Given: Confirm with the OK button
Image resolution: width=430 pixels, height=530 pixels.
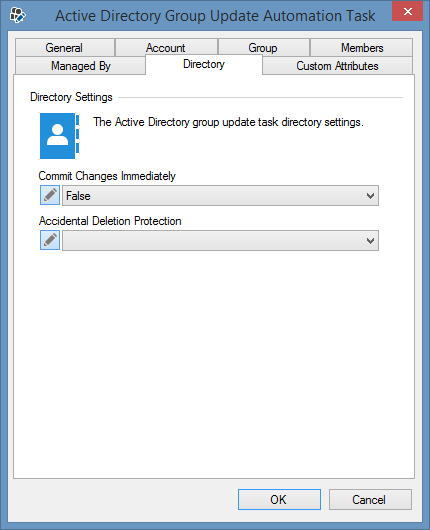Looking at the screenshot, I should coord(279,499).
